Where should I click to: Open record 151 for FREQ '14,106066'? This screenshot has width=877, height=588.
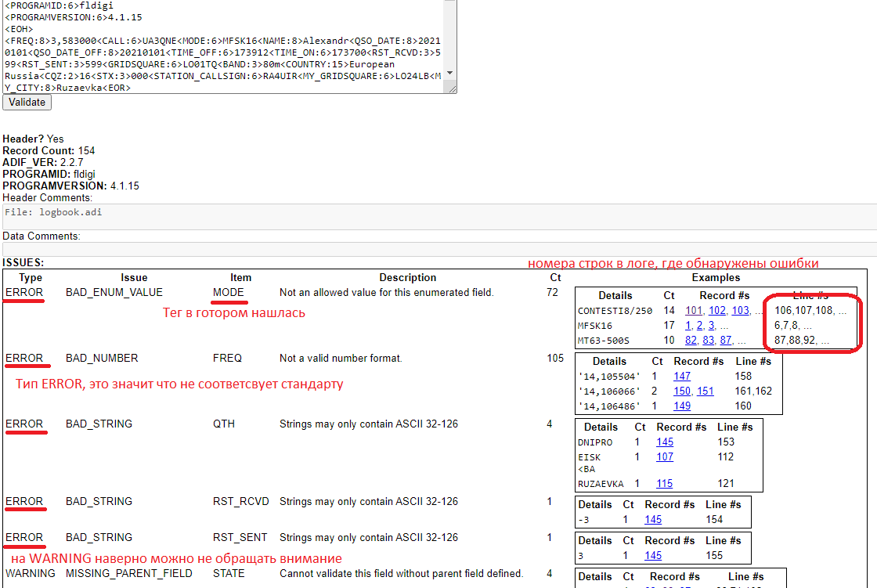click(x=705, y=391)
